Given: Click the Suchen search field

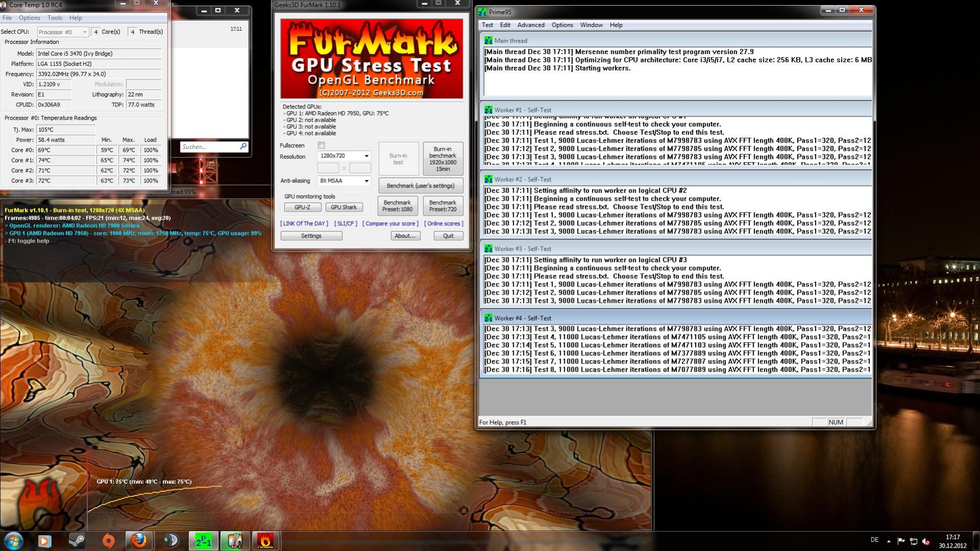Looking at the screenshot, I should tap(209, 147).
